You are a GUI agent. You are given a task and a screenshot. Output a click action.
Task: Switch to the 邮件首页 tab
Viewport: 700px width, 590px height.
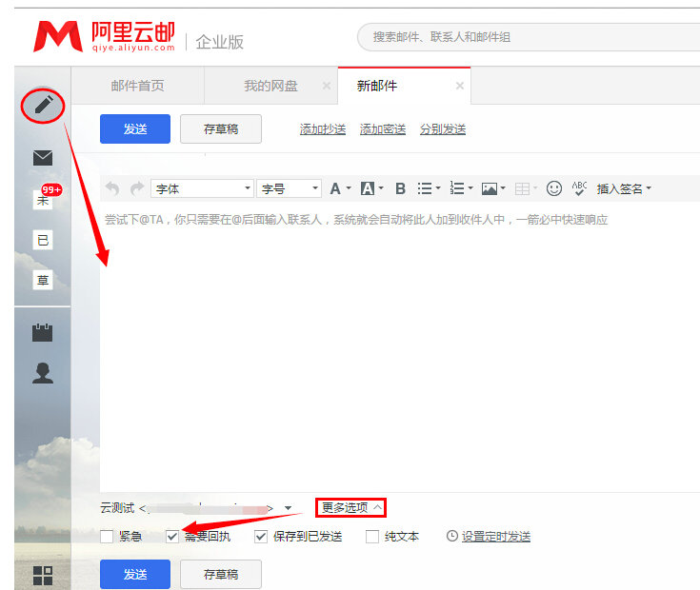(x=137, y=86)
